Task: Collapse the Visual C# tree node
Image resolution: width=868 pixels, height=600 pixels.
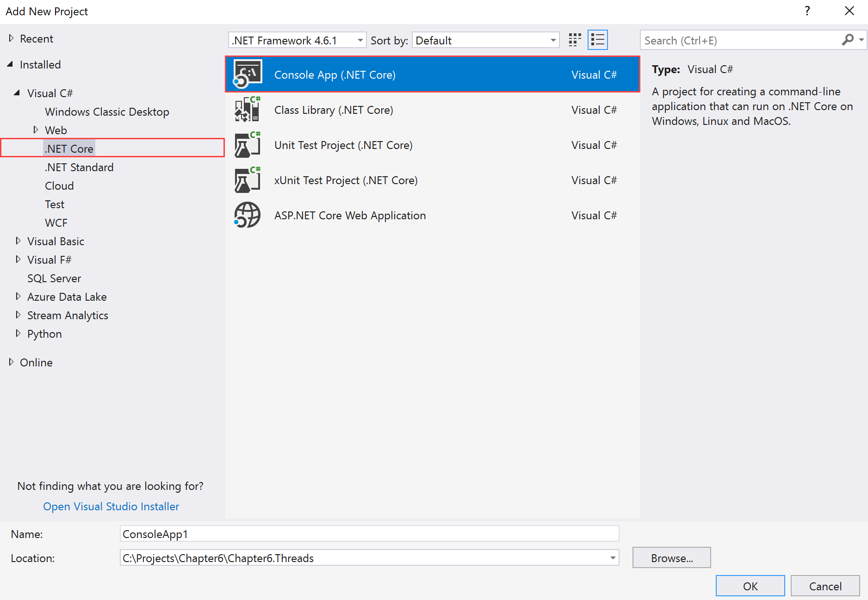Action: 17,93
